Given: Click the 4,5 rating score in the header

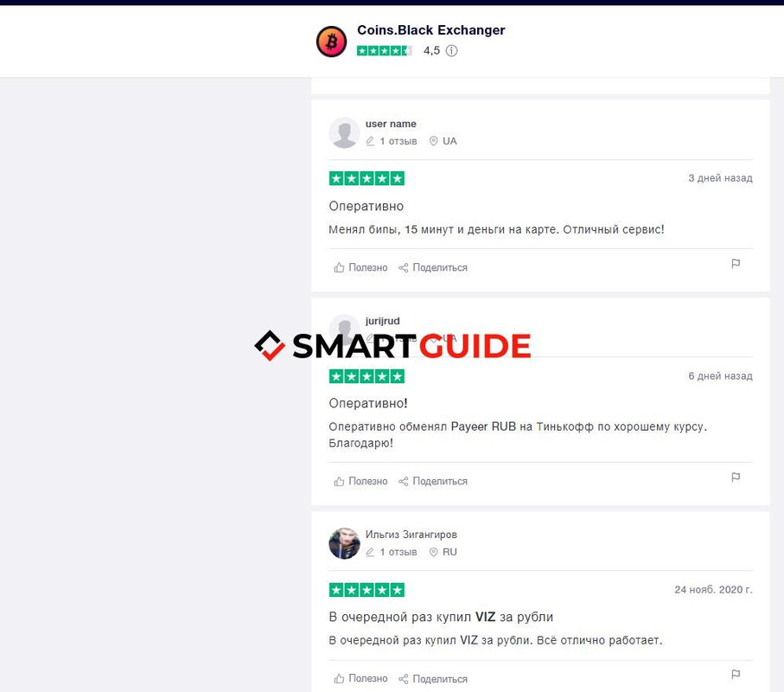Looking at the screenshot, I should 431,50.
